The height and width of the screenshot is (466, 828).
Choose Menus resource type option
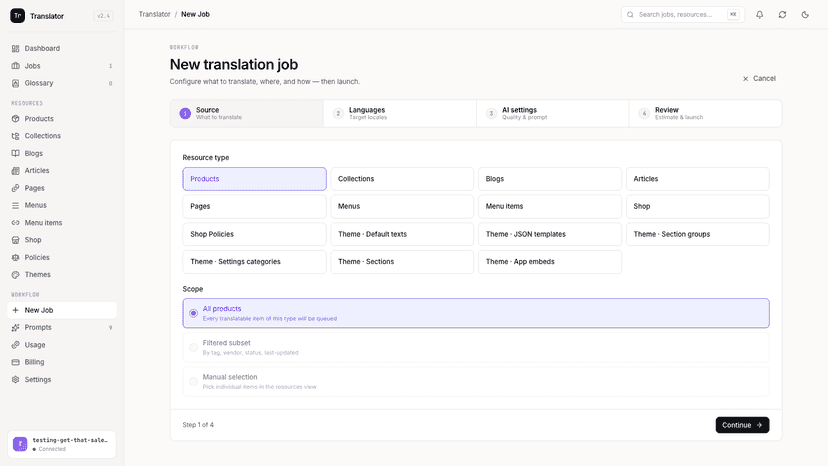click(x=402, y=207)
